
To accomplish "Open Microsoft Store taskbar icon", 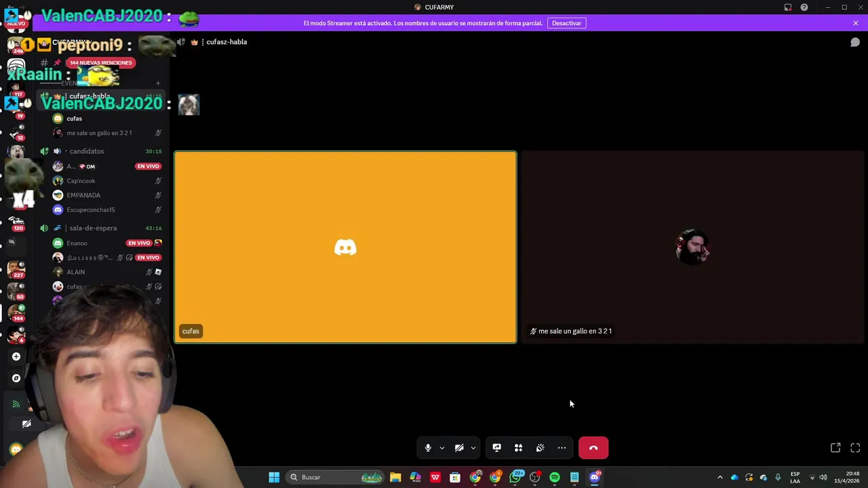I will click(455, 477).
